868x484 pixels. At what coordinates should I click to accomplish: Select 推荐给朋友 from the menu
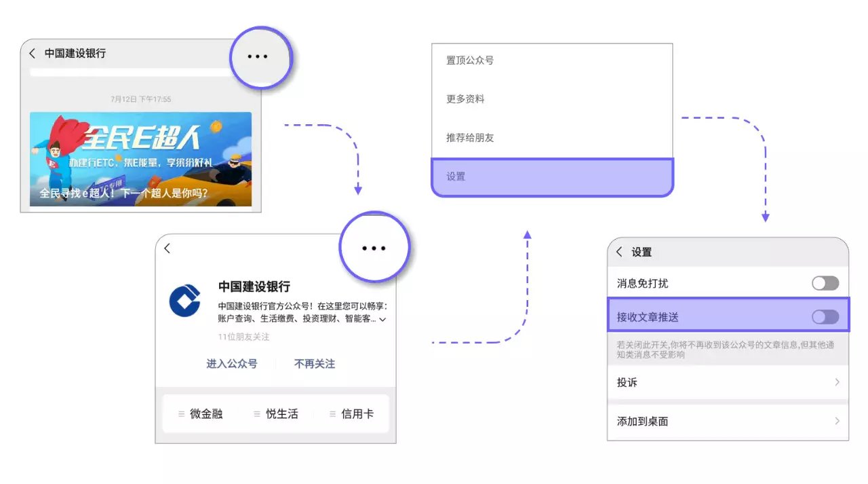point(552,138)
